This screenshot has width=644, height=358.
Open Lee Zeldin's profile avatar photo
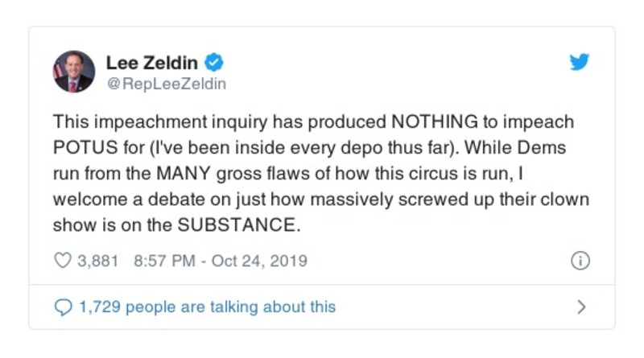(x=75, y=72)
